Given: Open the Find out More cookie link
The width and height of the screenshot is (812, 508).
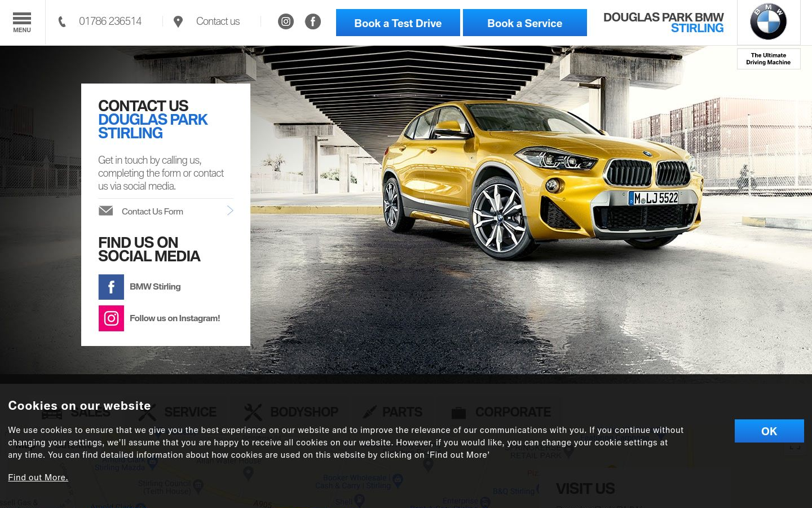Looking at the screenshot, I should [38, 478].
